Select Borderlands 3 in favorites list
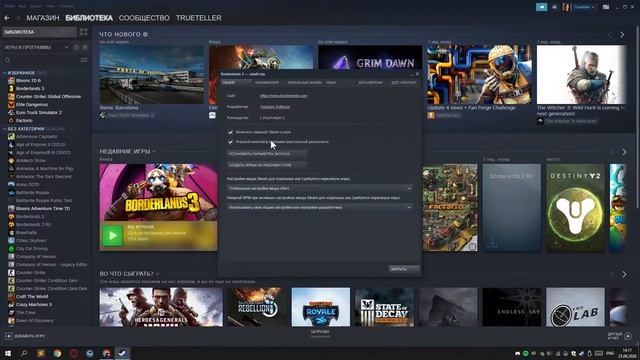The width and height of the screenshot is (640, 360). point(30,89)
